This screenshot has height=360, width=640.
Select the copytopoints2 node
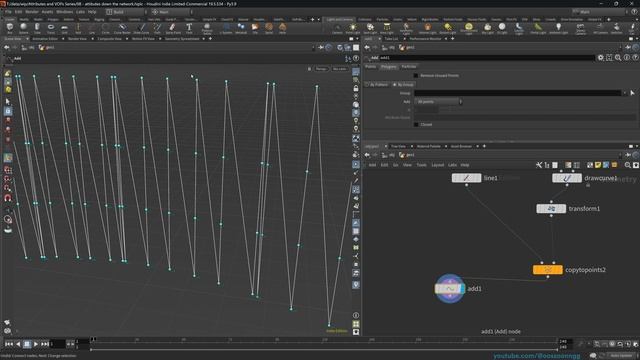pos(548,270)
